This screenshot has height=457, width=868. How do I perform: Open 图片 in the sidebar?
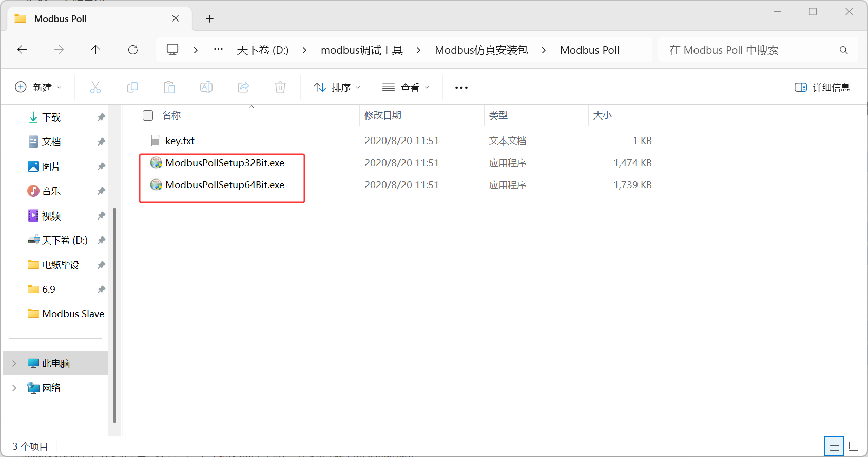(x=51, y=166)
